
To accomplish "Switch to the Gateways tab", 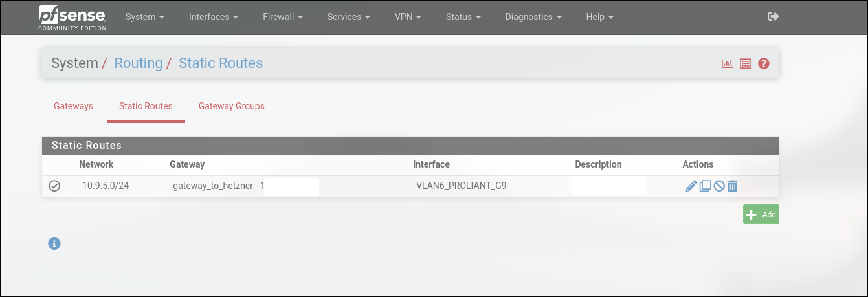I will coord(73,106).
